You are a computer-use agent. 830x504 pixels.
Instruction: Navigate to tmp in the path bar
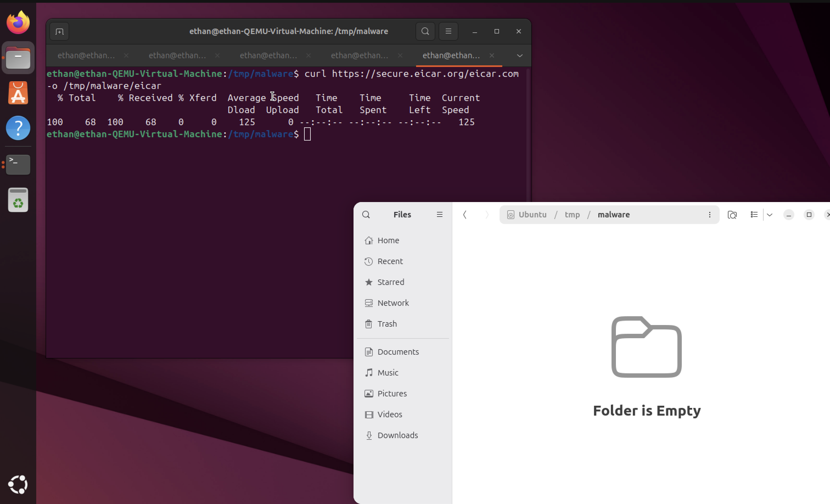click(572, 215)
